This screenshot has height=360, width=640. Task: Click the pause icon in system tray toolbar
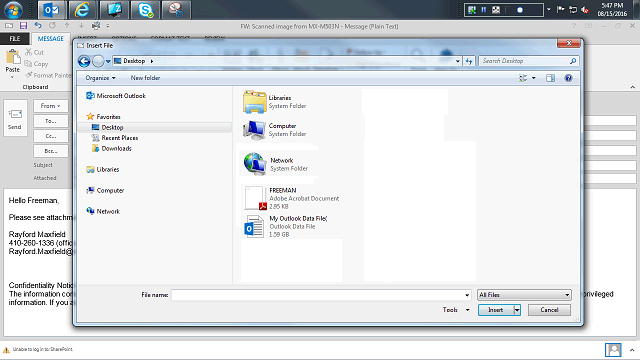pyautogui.click(x=484, y=10)
